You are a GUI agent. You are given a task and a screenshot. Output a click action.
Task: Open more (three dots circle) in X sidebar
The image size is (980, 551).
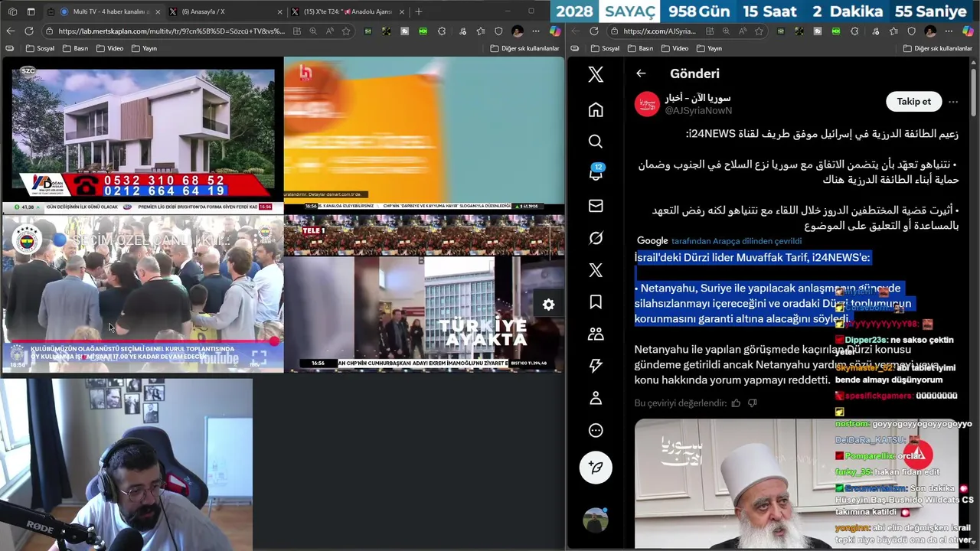pos(596,430)
